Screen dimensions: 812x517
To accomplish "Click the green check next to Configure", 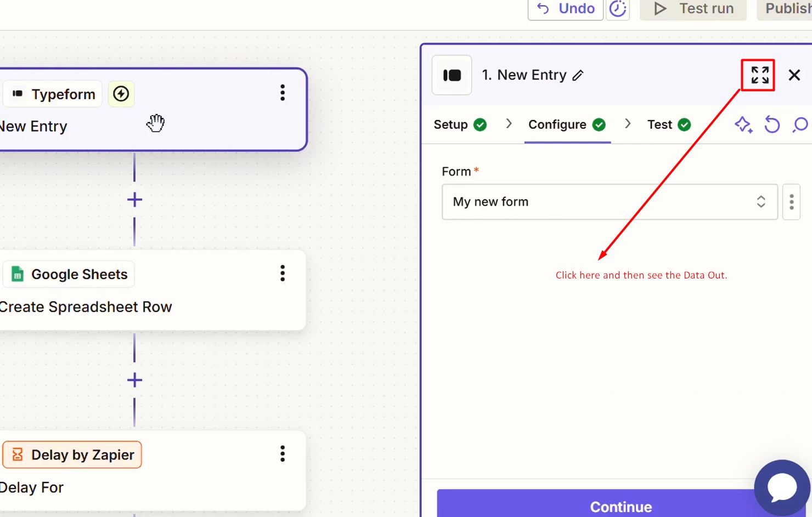I will pos(599,125).
